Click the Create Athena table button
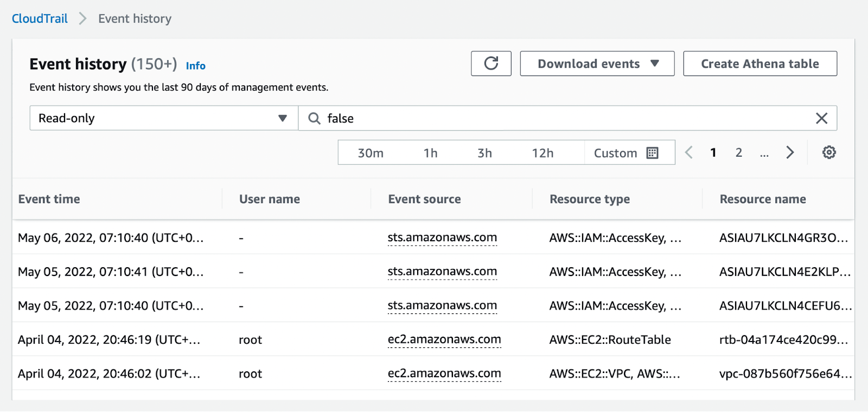The height and width of the screenshot is (412, 868). click(x=759, y=64)
